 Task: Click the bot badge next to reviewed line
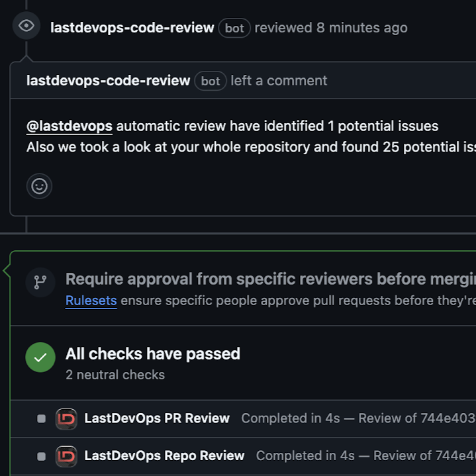pyautogui.click(x=234, y=28)
